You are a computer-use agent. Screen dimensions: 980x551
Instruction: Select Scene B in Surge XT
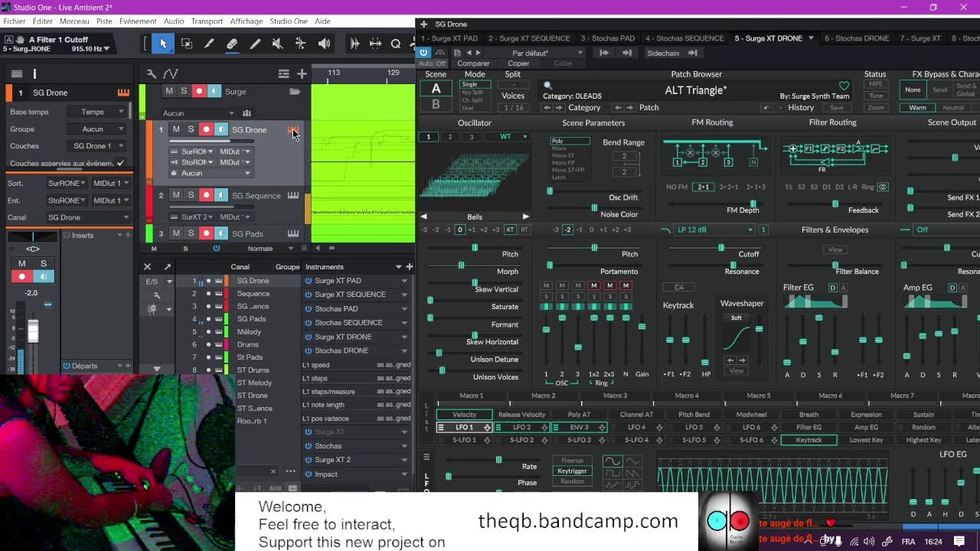click(436, 105)
